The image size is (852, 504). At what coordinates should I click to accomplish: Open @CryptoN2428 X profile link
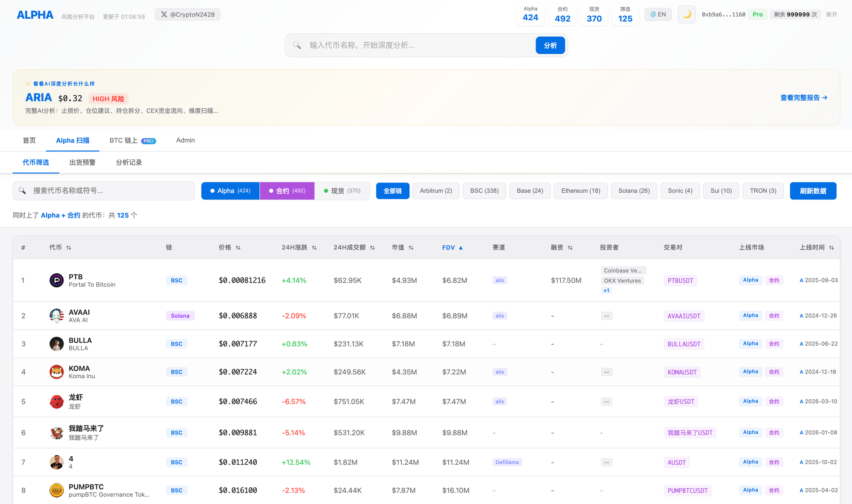pos(188,14)
